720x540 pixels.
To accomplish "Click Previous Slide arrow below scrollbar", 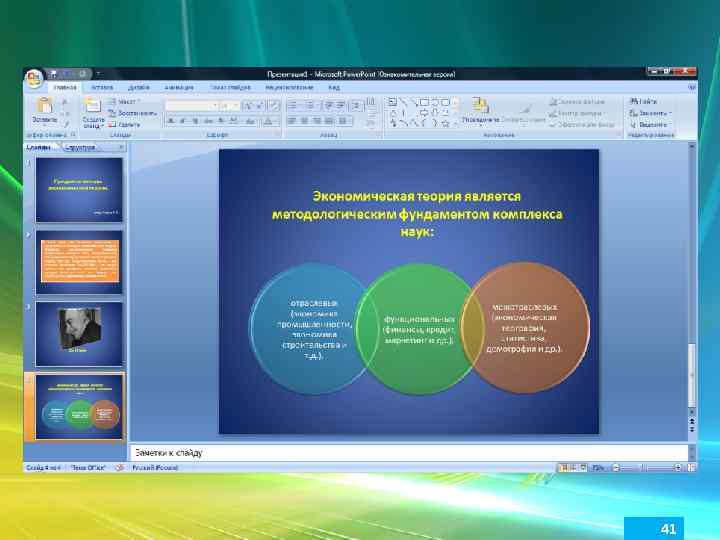I will coord(692,421).
